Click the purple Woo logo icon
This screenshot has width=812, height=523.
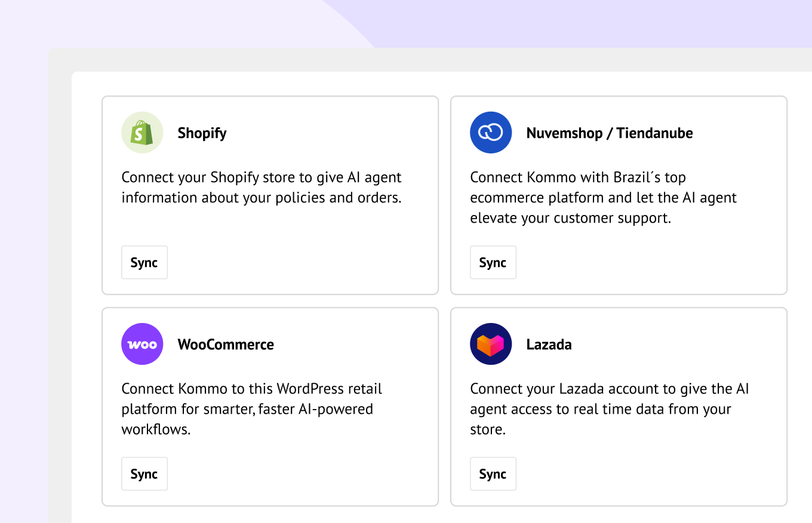142,344
